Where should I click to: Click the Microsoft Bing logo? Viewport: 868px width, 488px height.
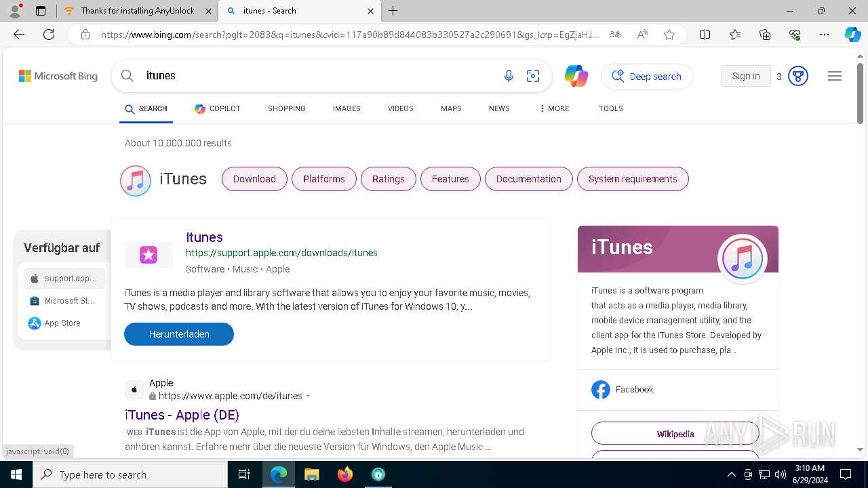[x=58, y=76]
